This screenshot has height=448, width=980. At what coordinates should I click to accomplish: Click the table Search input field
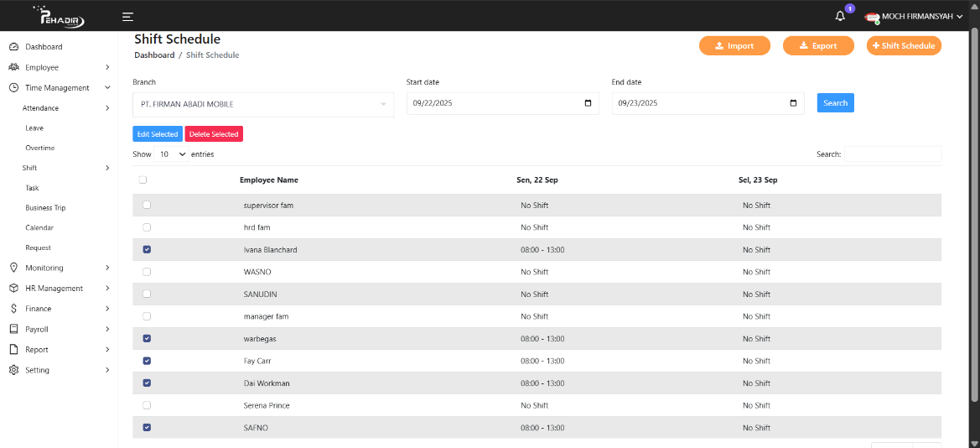tap(893, 154)
